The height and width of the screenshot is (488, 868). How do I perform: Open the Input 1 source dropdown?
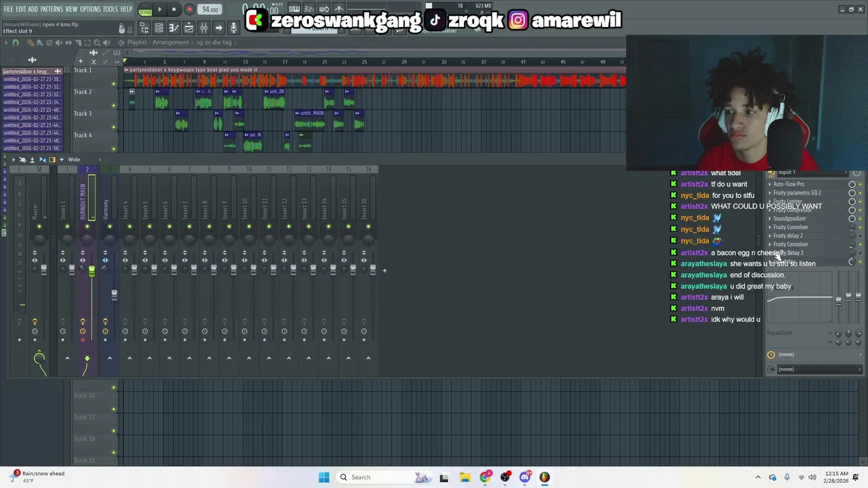(812, 172)
